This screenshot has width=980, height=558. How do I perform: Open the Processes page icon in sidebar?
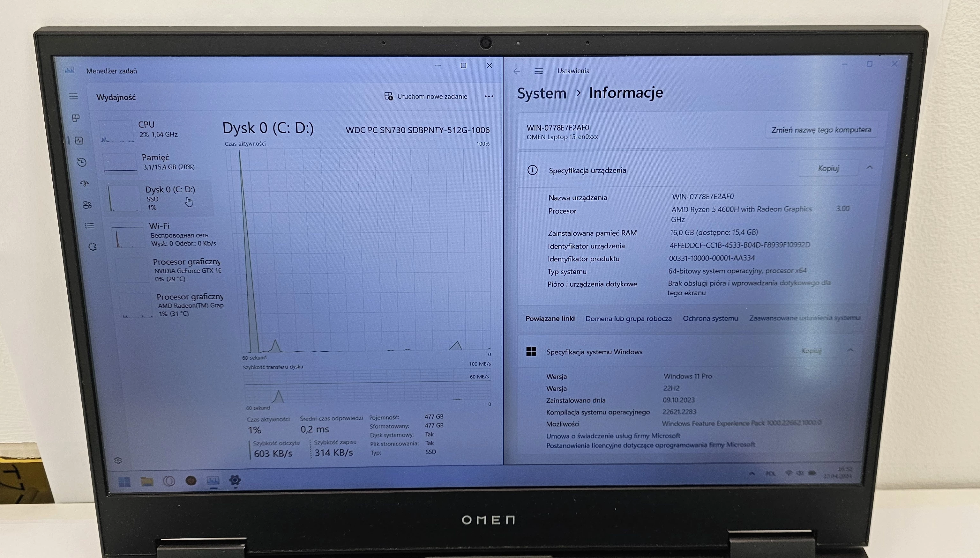[76, 118]
